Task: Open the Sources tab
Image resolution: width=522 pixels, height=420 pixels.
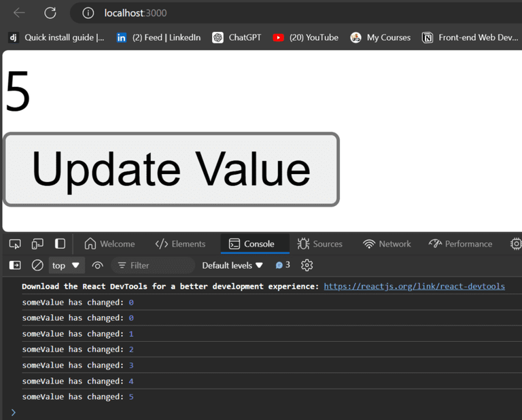Action: pos(319,244)
